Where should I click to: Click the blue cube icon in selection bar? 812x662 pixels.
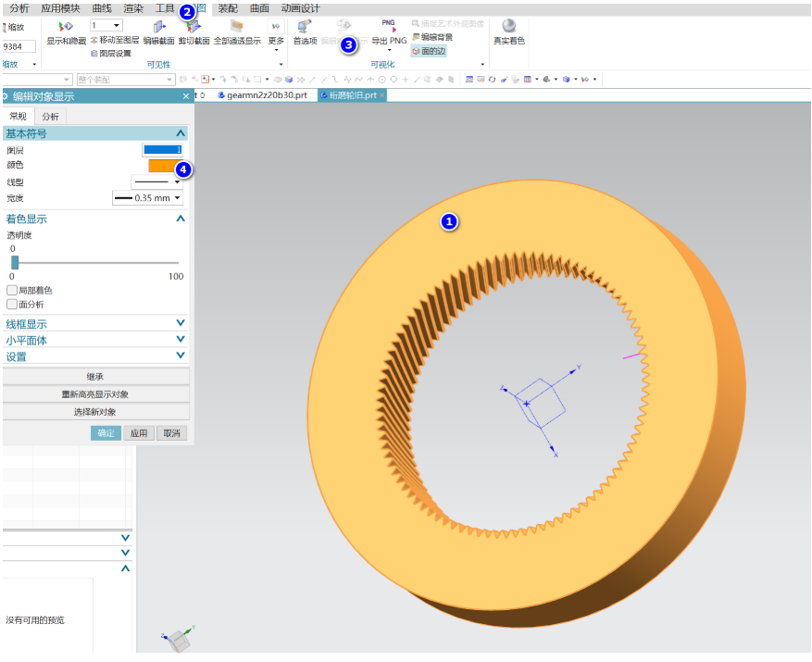(289, 80)
